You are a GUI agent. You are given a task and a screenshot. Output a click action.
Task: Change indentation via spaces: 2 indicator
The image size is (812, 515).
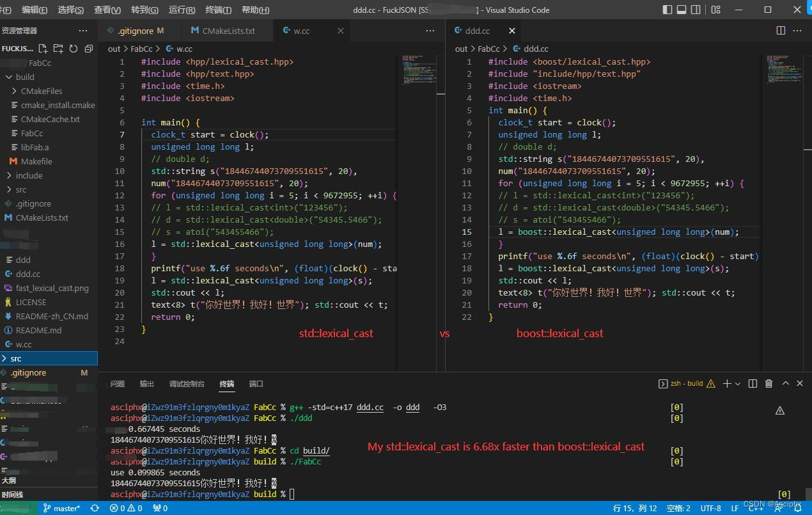coord(678,509)
